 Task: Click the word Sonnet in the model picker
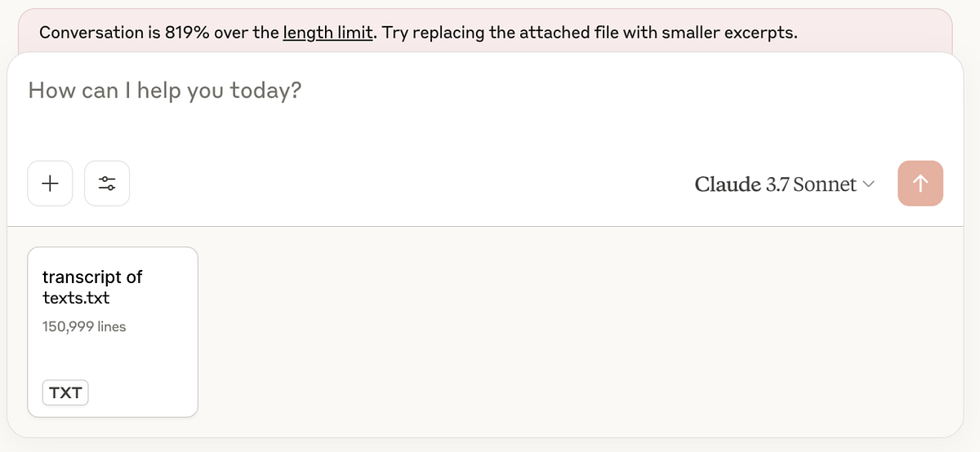point(825,184)
